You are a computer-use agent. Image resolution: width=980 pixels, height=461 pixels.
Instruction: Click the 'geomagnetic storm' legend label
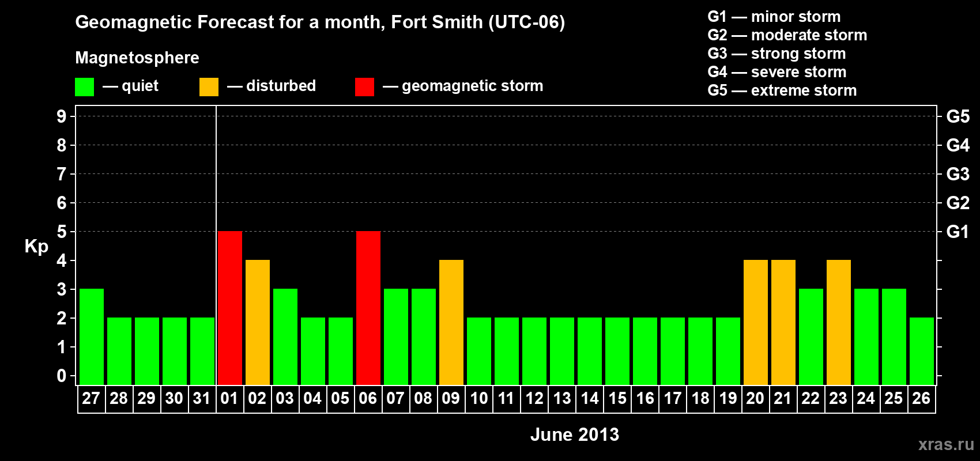coord(473,86)
